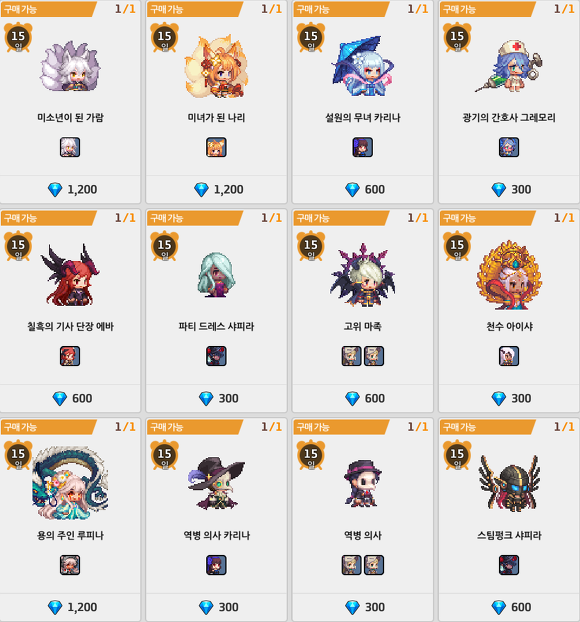Image resolution: width=580 pixels, height=622 pixels.
Task: Buy 광기의 간호사 그레모리 for 300 gems
Action: pyautogui.click(x=509, y=190)
